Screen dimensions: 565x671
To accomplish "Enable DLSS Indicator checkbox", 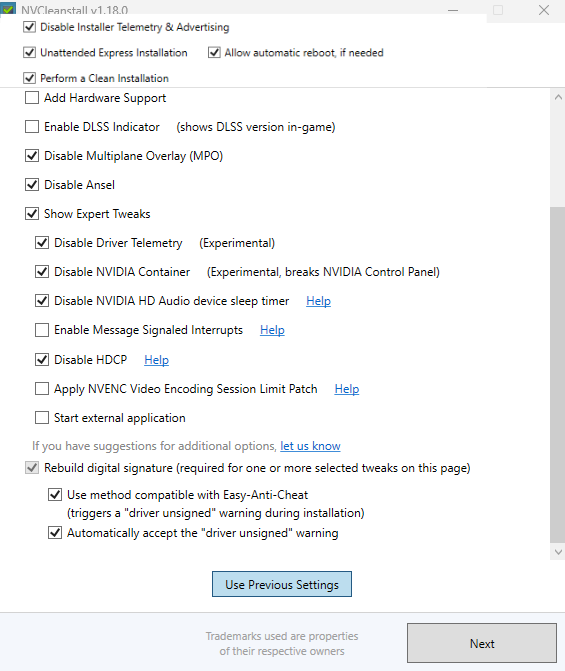I will point(32,127).
